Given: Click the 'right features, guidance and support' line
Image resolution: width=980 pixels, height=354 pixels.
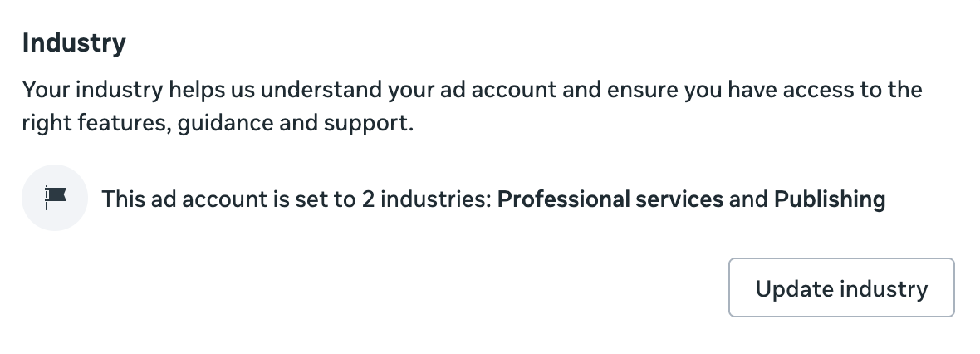Looking at the screenshot, I should click(218, 126).
